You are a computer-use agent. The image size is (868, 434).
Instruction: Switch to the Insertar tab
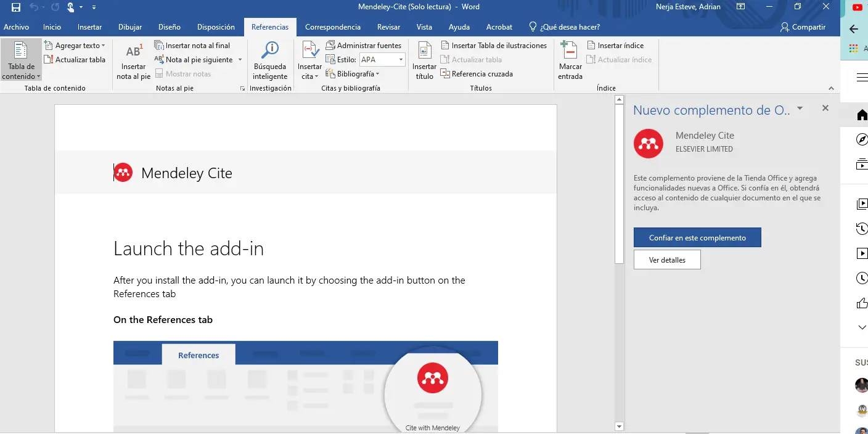pyautogui.click(x=90, y=27)
